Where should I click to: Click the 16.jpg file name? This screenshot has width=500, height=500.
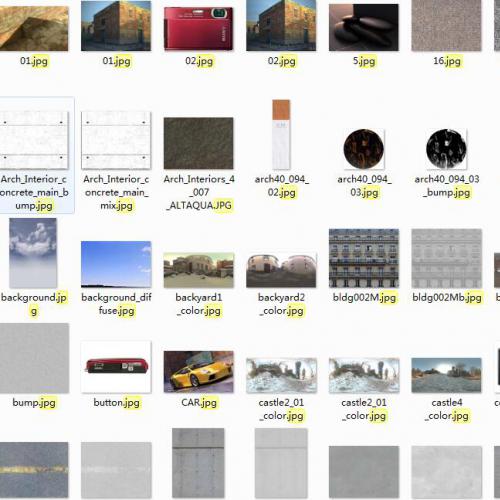click(x=447, y=61)
